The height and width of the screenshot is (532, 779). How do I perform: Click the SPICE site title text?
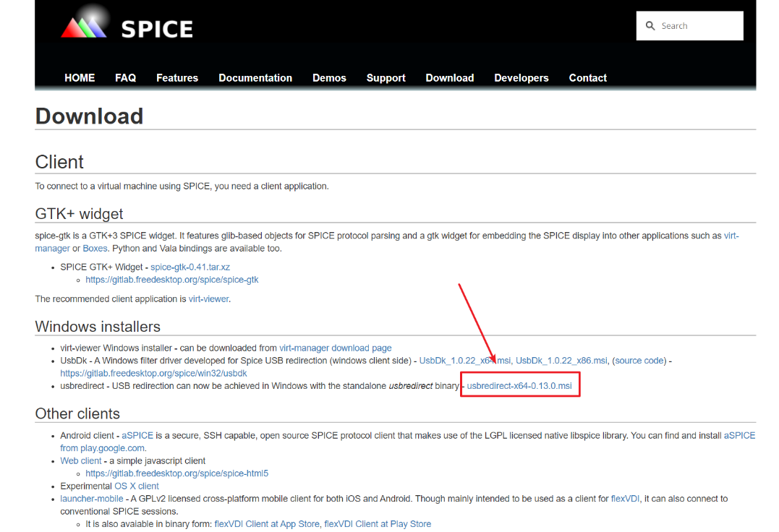157,30
